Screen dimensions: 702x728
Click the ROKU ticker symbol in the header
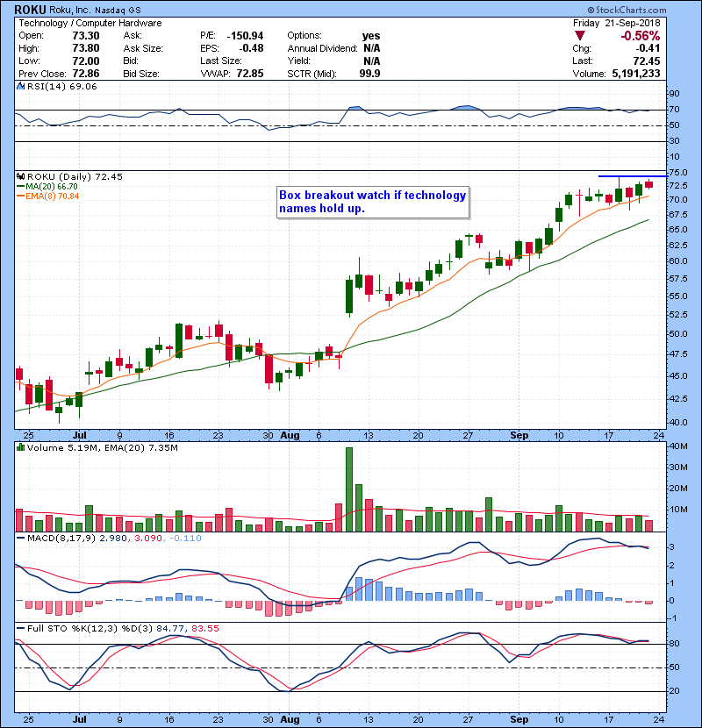[x=30, y=10]
